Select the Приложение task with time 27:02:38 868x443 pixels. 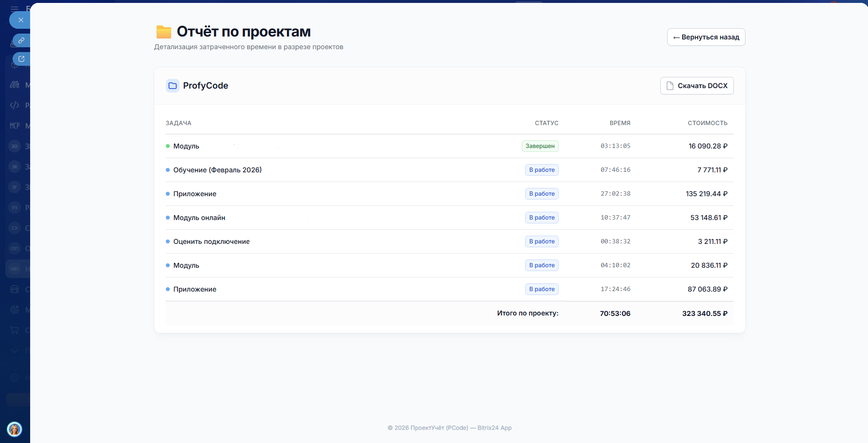click(x=195, y=194)
